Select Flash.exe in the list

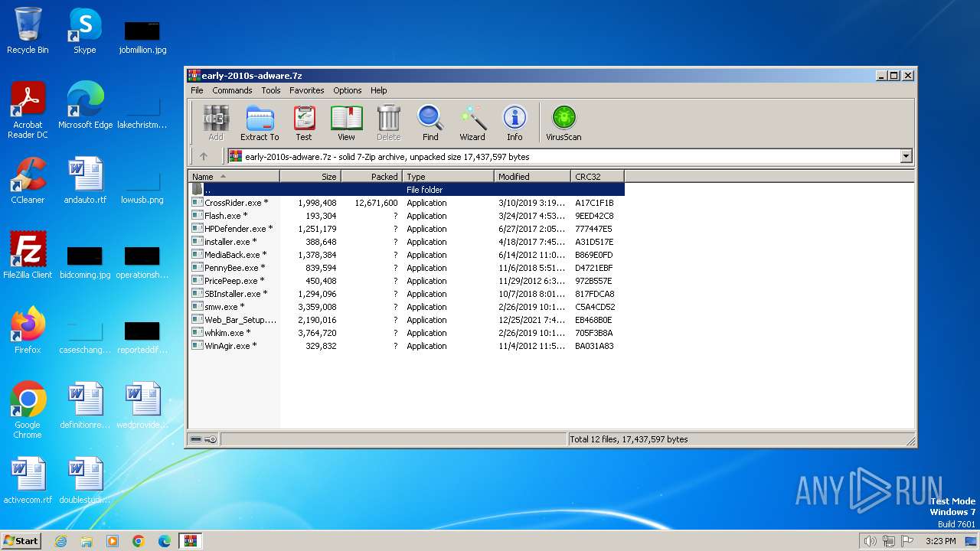point(407,216)
